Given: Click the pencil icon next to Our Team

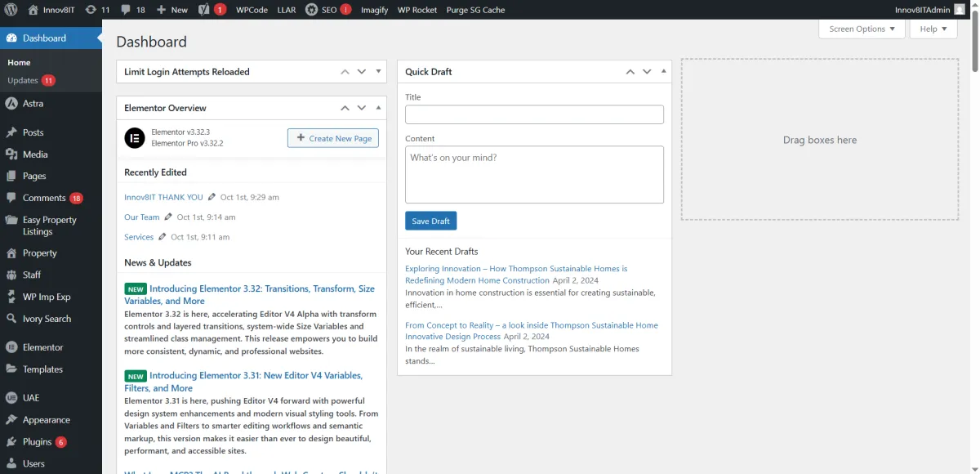Looking at the screenshot, I should 169,217.
